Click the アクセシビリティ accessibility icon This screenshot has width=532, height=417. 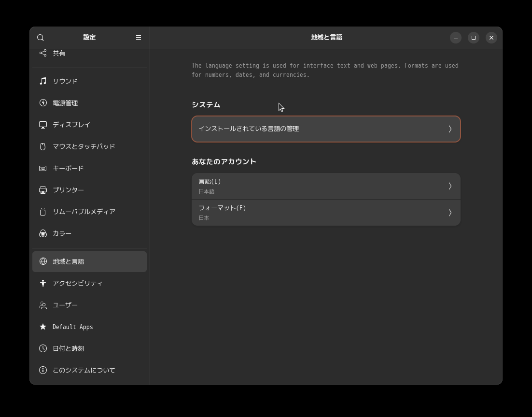click(43, 283)
